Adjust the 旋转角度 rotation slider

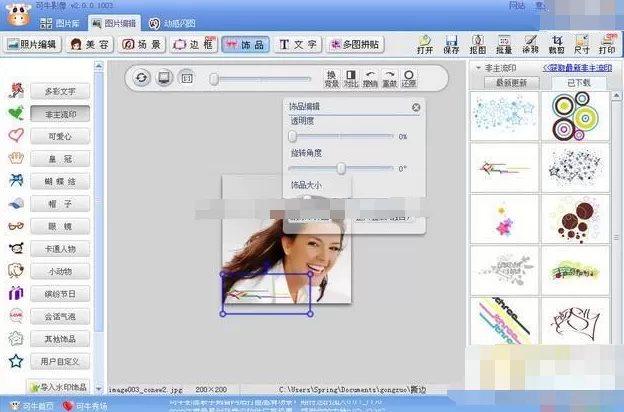tap(341, 168)
